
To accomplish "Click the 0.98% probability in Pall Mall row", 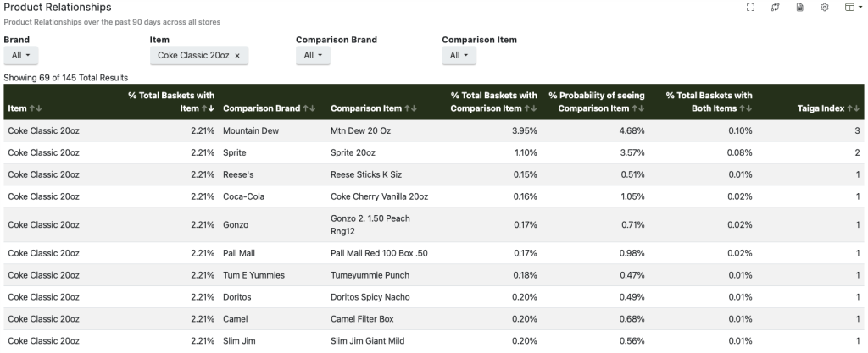I will (x=632, y=254).
